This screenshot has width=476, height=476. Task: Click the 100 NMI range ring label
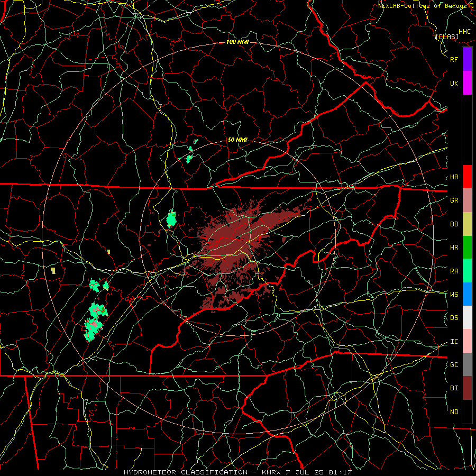pos(237,42)
